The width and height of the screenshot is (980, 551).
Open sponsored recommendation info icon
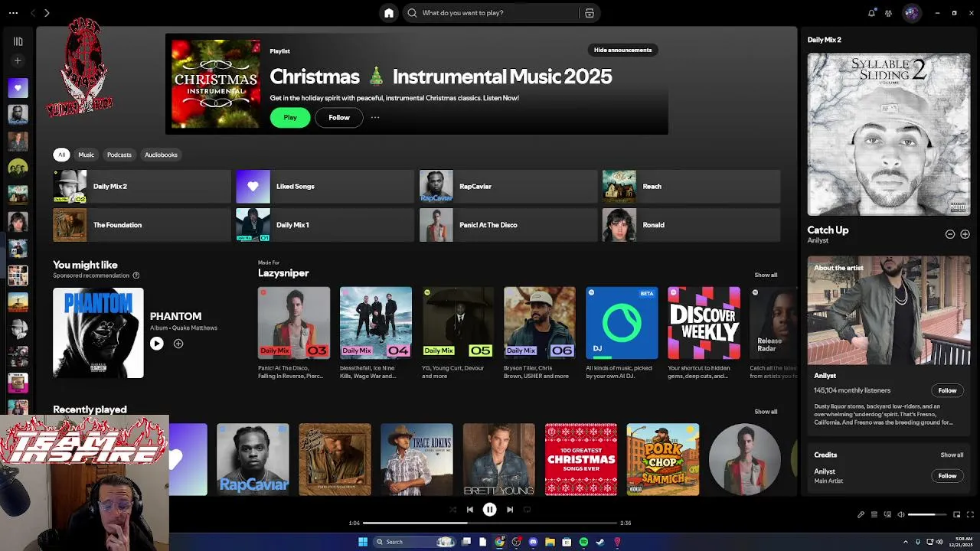tap(136, 275)
